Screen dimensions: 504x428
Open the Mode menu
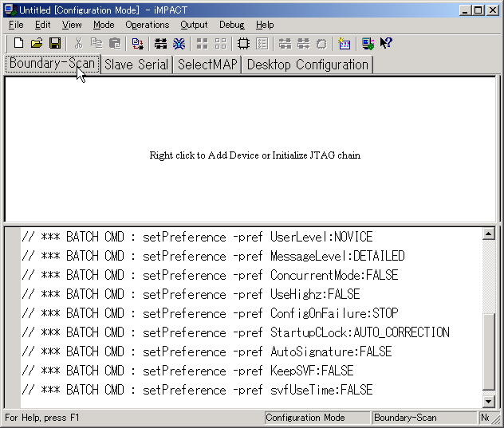(x=104, y=25)
